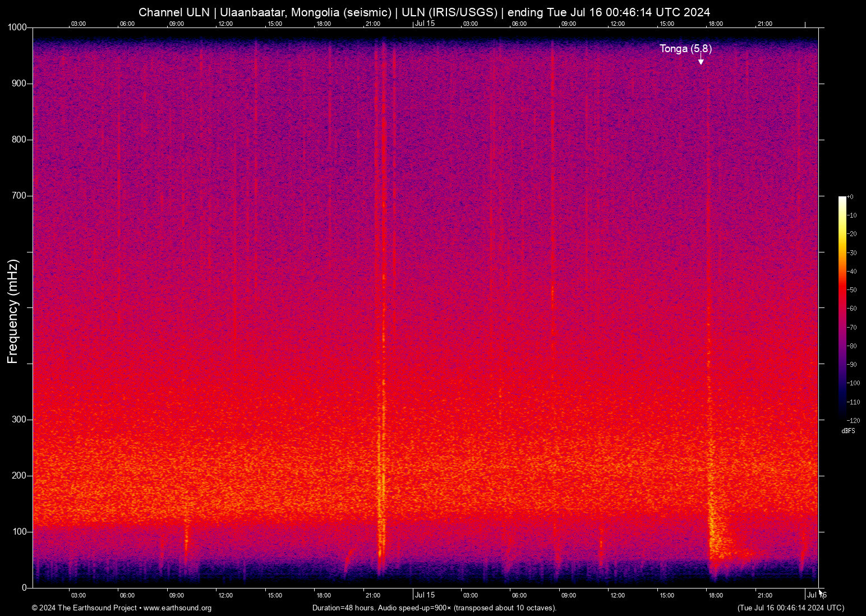This screenshot has height=616, width=866.
Task: Click the colorbar gradient strip
Action: (841, 309)
